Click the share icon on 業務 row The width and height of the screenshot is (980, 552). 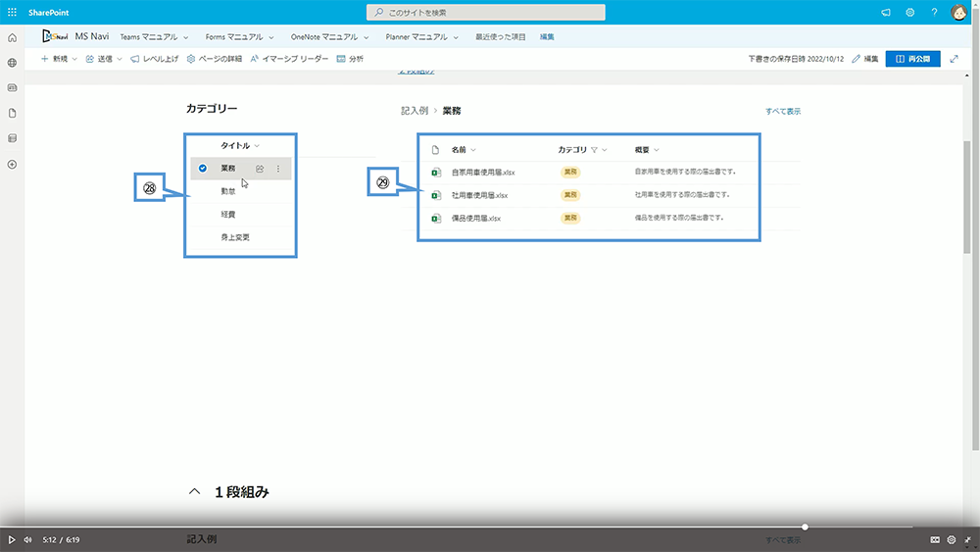click(260, 169)
